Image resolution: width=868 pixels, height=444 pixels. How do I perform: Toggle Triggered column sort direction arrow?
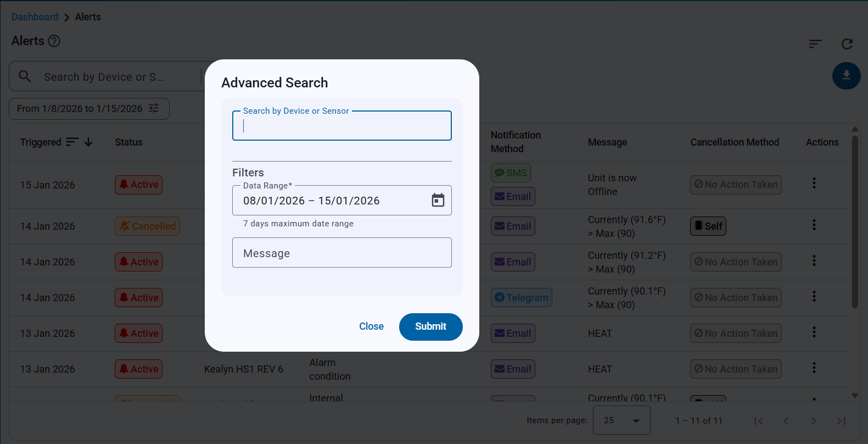[88, 142]
